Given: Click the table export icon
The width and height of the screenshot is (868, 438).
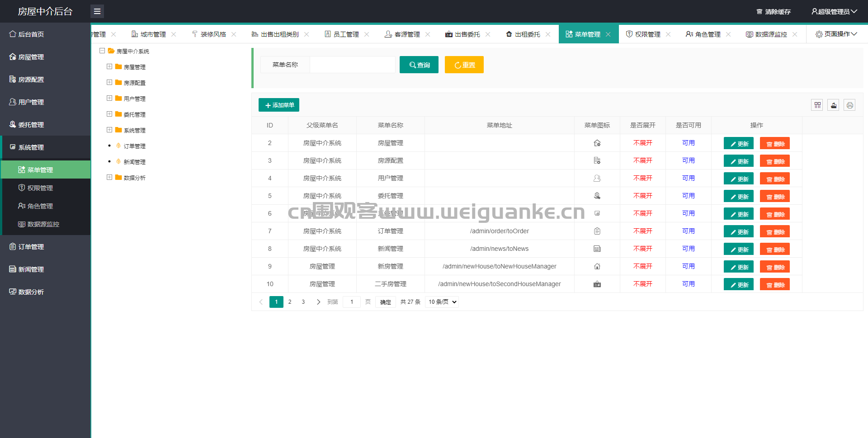Looking at the screenshot, I should [x=834, y=105].
